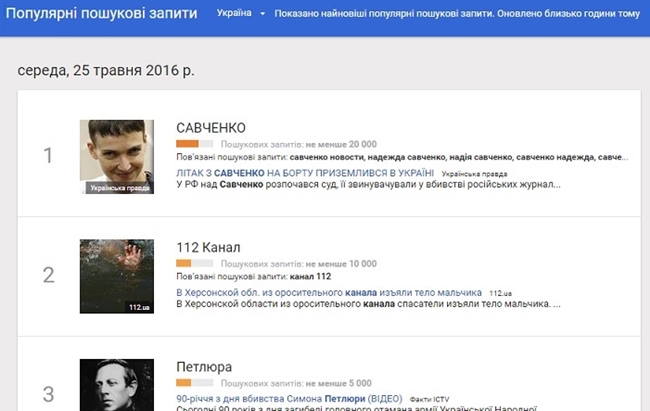Open article about Херсонской обл. оросительного канала
Screen dimensions: 650x411
coord(329,292)
